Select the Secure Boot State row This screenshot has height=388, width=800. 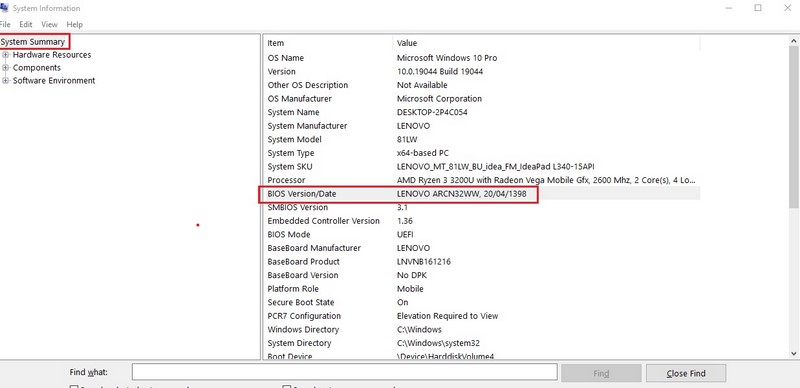click(x=482, y=302)
